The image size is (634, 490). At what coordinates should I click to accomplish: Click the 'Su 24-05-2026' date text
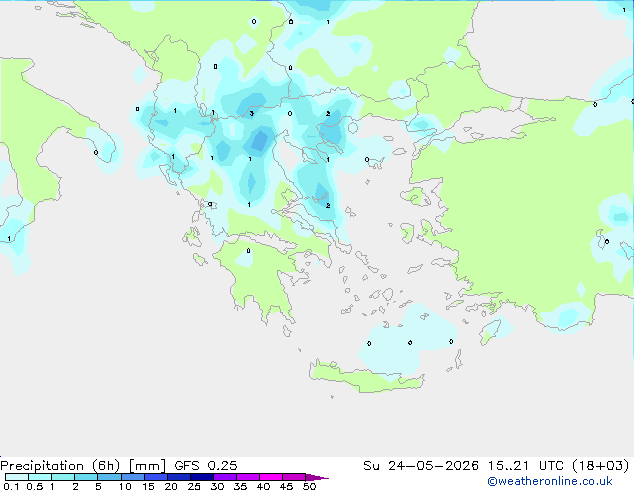[421, 466]
